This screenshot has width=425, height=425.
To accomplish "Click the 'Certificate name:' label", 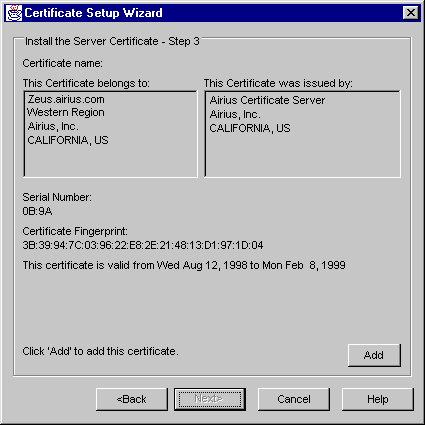I will tap(63, 63).
